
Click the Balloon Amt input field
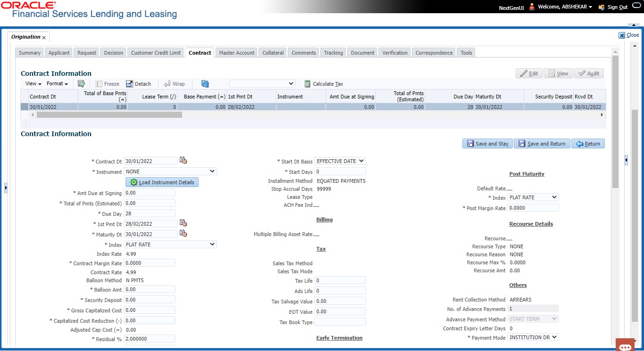pos(150,289)
